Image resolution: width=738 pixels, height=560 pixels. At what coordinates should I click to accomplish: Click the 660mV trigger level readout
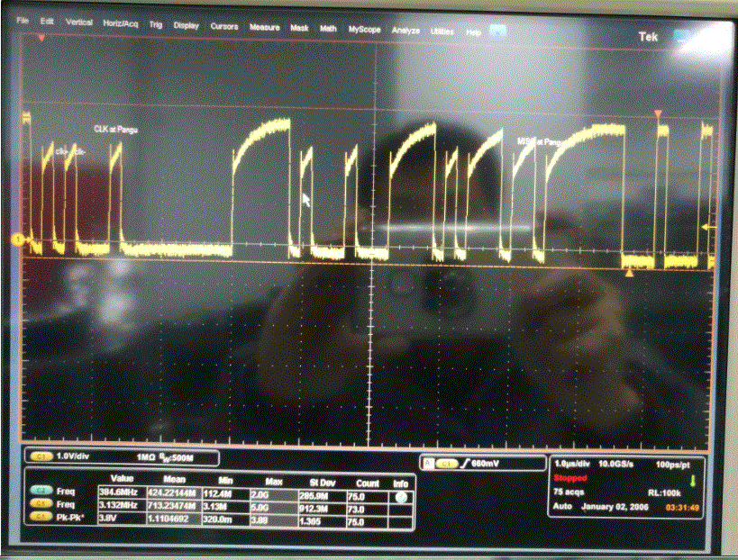485,464
